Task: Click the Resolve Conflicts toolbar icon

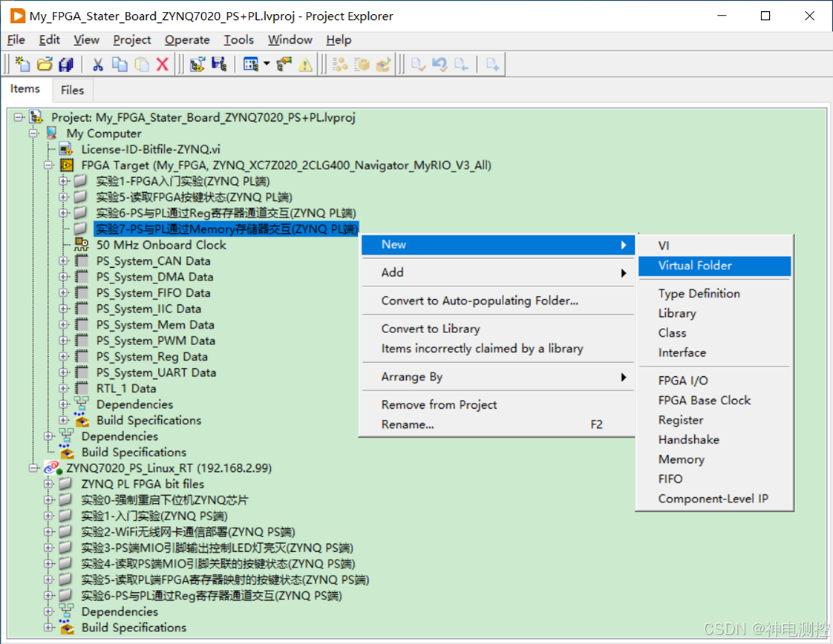Action: coord(197,65)
